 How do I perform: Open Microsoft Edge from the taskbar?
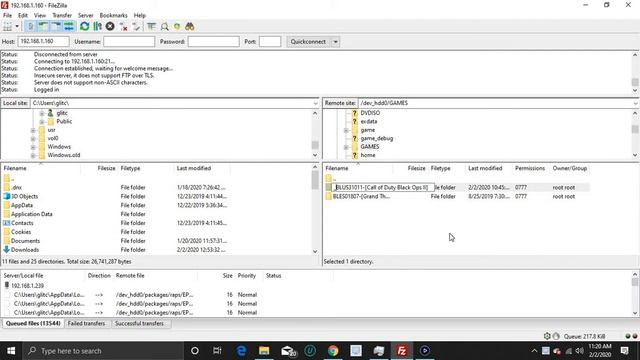241,351
